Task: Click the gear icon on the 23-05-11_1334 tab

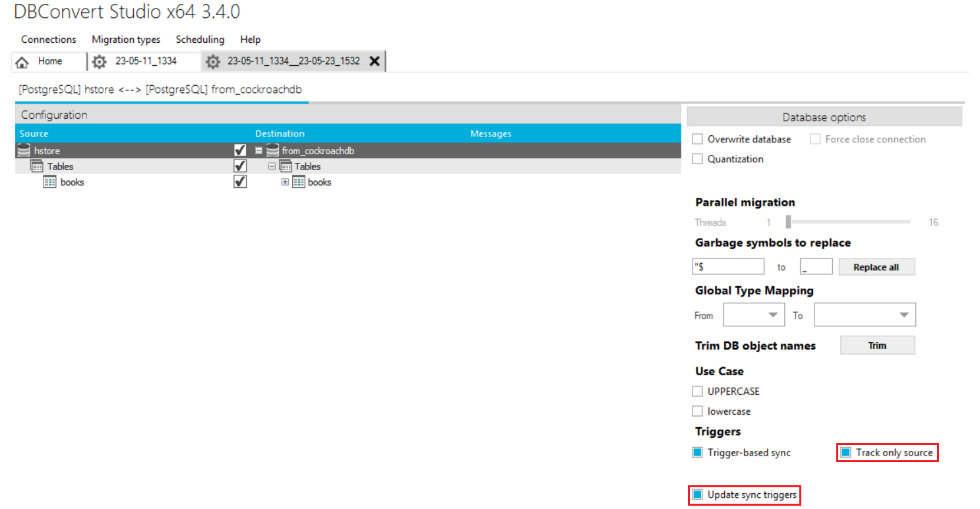Action: point(99,62)
